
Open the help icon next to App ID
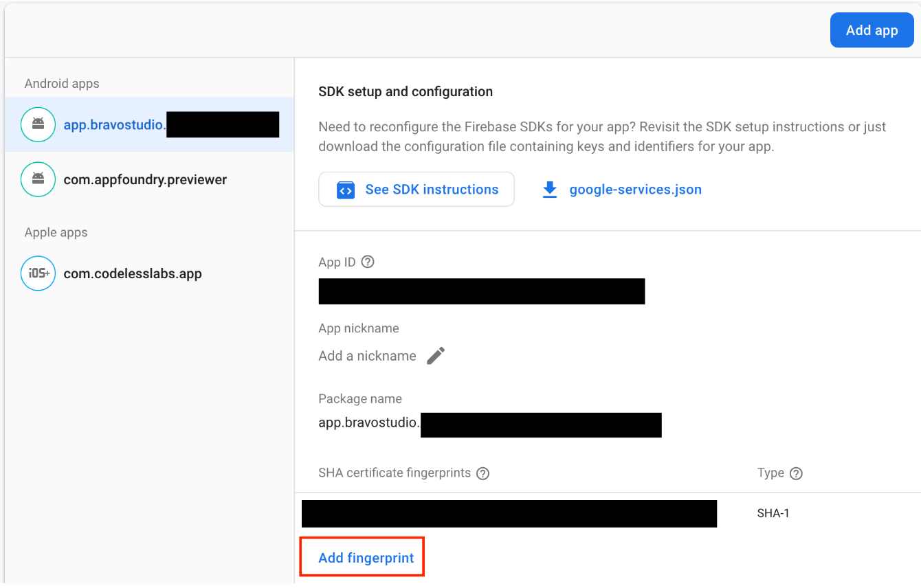click(368, 262)
